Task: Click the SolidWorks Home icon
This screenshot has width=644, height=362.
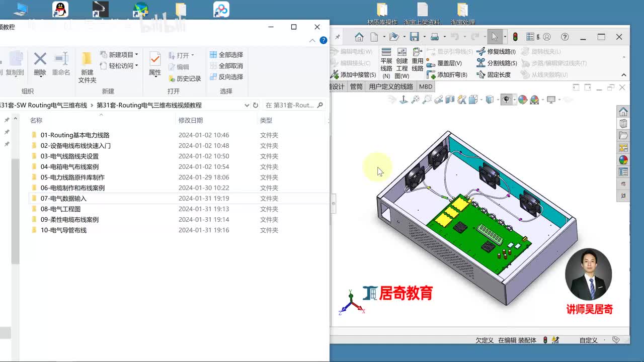Action: click(x=359, y=37)
